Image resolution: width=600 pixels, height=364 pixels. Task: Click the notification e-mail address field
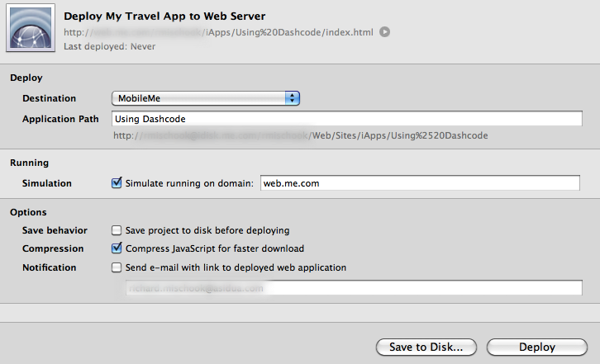click(354, 287)
